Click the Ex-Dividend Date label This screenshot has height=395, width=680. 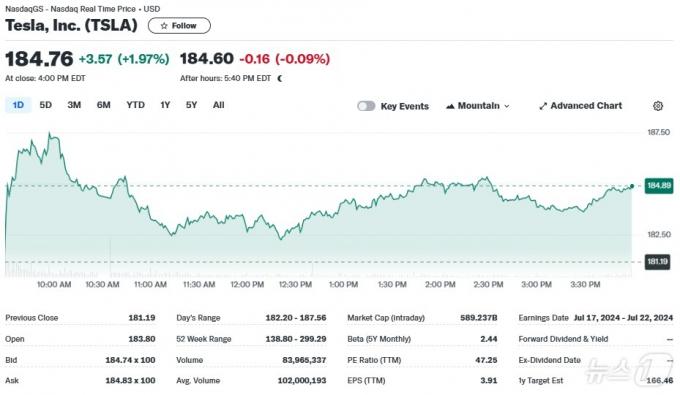pyautogui.click(x=549, y=360)
